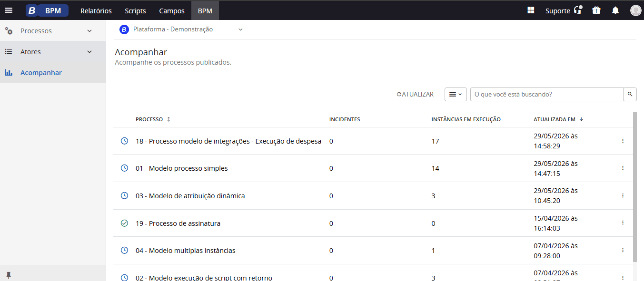Click timestamp 29/05/2026 às 10:45:20
This screenshot has height=281, width=644.
point(555,195)
